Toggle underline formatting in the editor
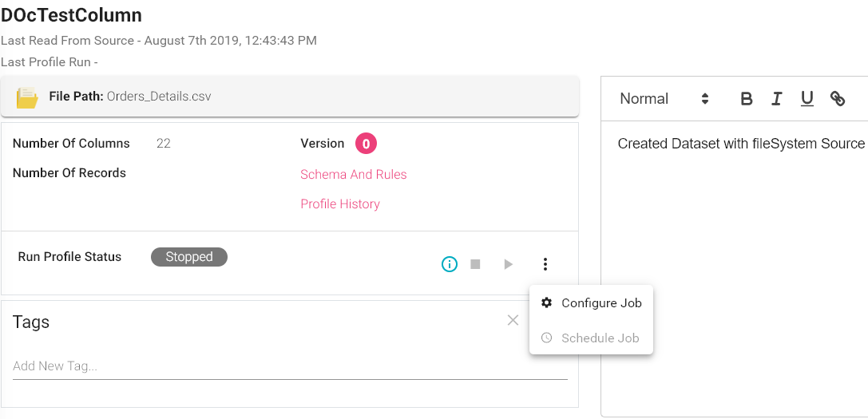868x419 pixels. (x=807, y=99)
